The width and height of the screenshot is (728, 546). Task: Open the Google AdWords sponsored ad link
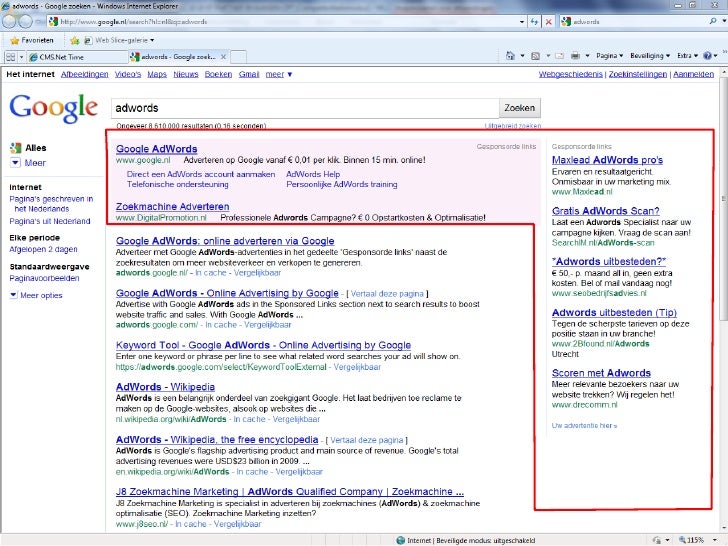tap(156, 149)
